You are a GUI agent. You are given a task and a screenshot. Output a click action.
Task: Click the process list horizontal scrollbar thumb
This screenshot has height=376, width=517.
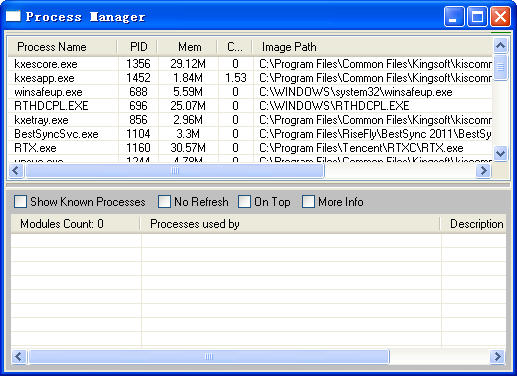pyautogui.click(x=175, y=171)
